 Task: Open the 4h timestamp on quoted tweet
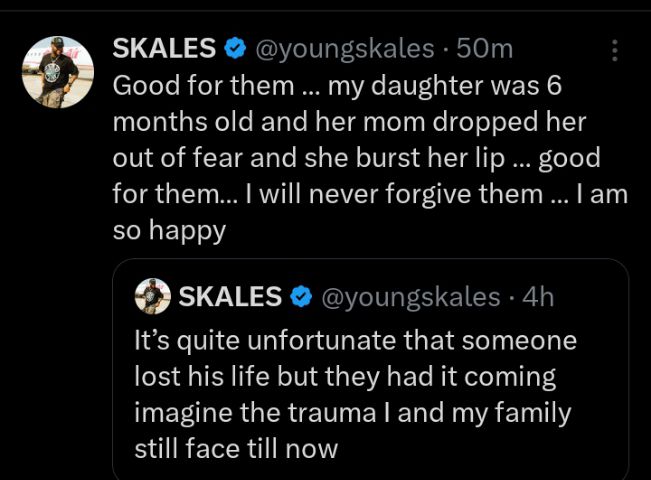(x=538, y=297)
